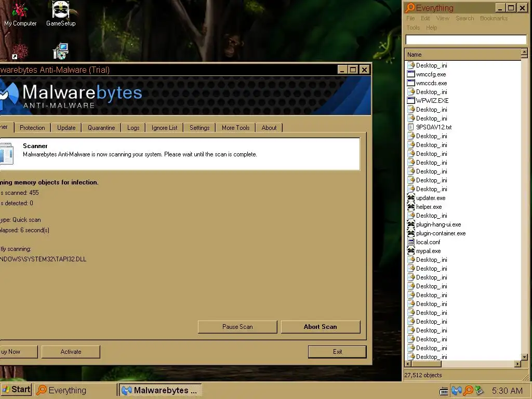Open the Search menu in Everything
The image size is (532, 399).
tap(464, 18)
